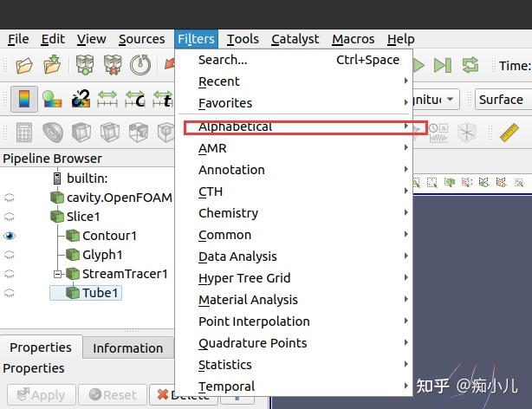Choose Search... in Filters menu
This screenshot has width=532, height=409.
[x=294, y=60]
